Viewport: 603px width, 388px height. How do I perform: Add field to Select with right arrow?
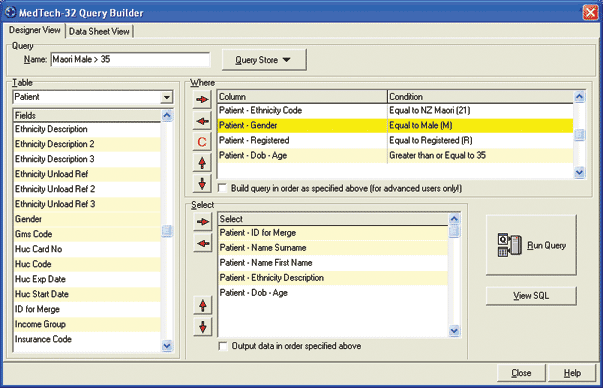(x=203, y=222)
